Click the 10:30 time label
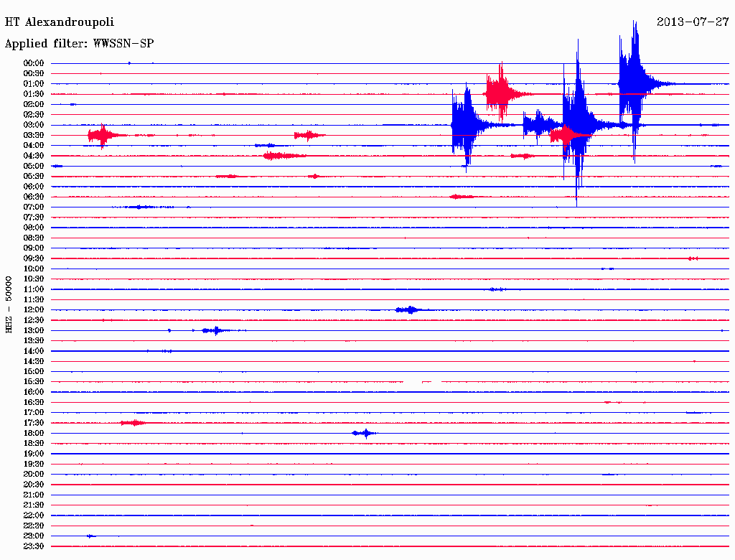The height and width of the screenshot is (560, 735). click(34, 279)
